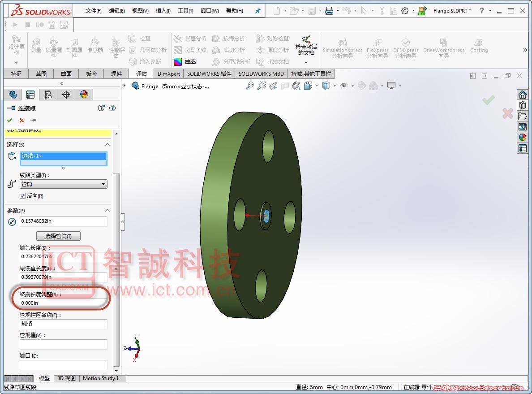The width and height of the screenshot is (532, 394).
Task: Click the diameter field 0.15748032in
Action: coord(64,221)
